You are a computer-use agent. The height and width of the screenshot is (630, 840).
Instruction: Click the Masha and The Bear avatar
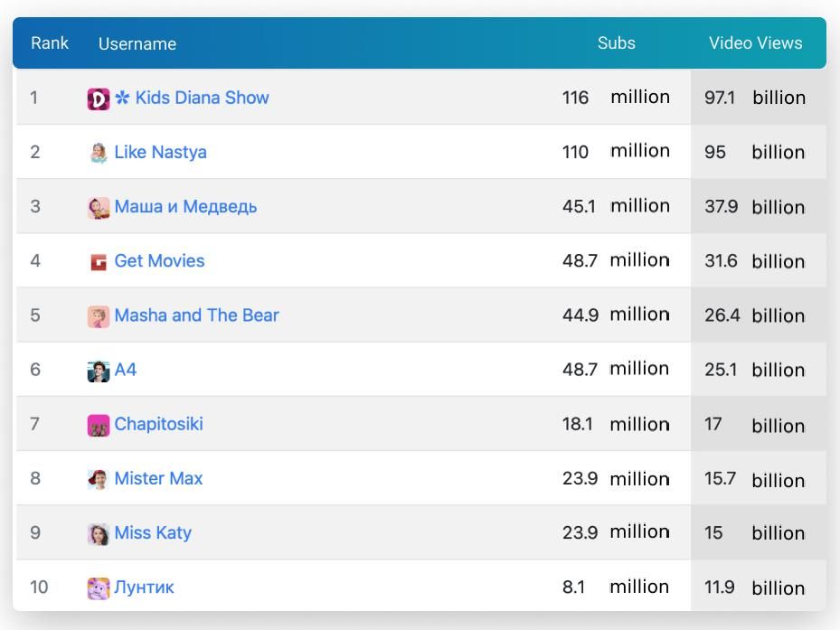click(x=99, y=316)
